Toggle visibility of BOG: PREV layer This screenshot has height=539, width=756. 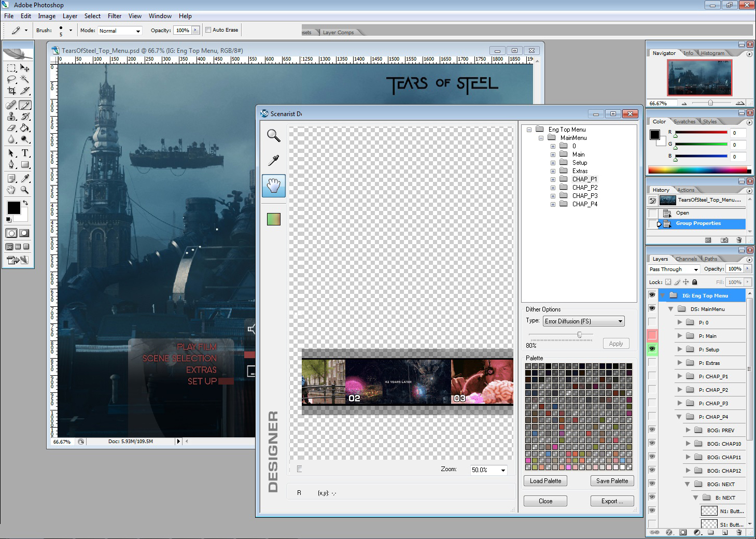652,430
